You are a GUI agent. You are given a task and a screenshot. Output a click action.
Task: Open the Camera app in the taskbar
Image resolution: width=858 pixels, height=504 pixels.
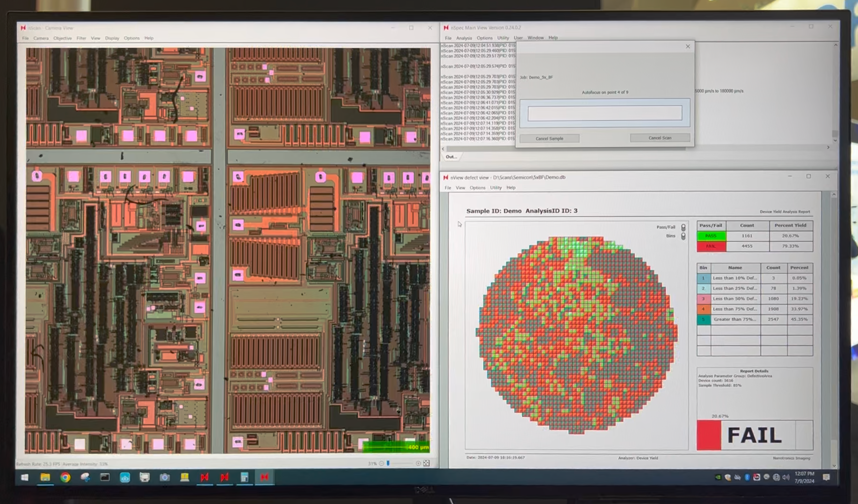coord(165,477)
